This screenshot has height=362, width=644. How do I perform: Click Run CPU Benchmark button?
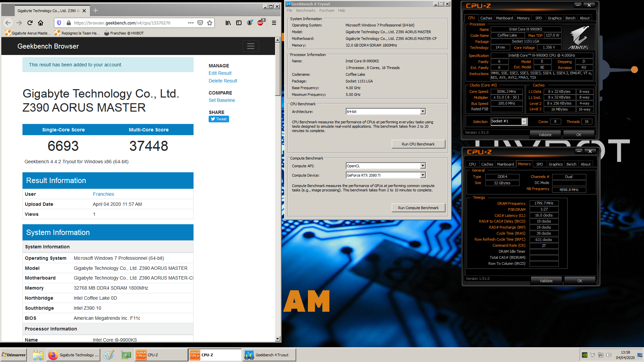418,144
